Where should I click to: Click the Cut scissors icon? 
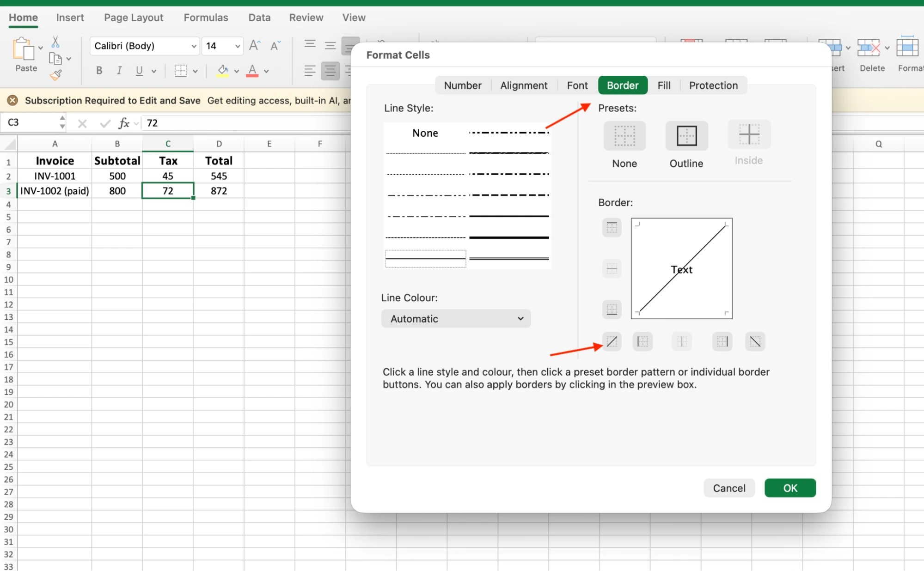pyautogui.click(x=55, y=42)
